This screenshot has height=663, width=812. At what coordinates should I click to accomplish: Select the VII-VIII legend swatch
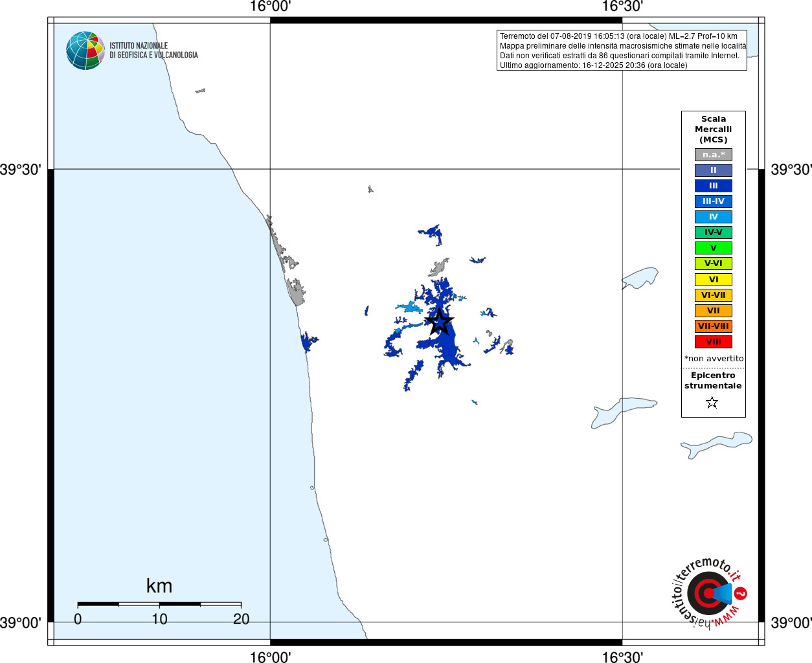pos(714,326)
